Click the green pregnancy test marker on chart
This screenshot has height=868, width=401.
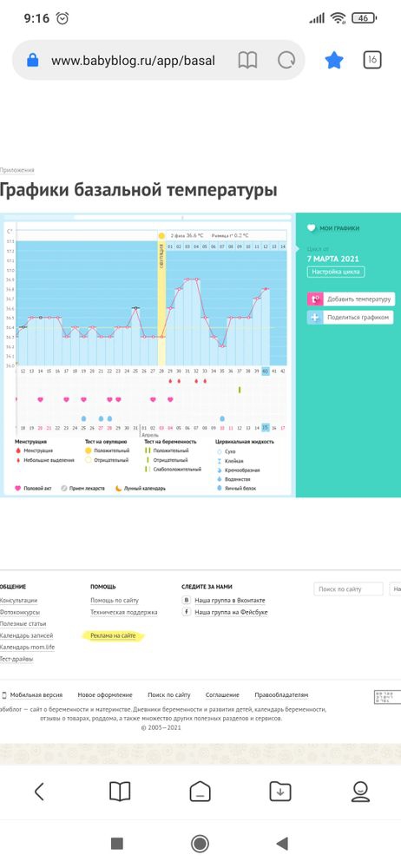[240, 390]
